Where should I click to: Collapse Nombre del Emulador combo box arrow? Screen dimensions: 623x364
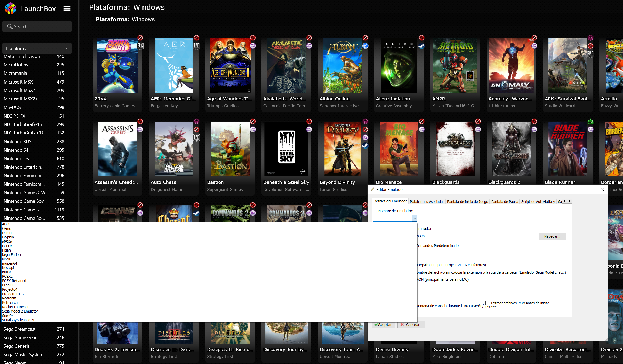click(415, 218)
